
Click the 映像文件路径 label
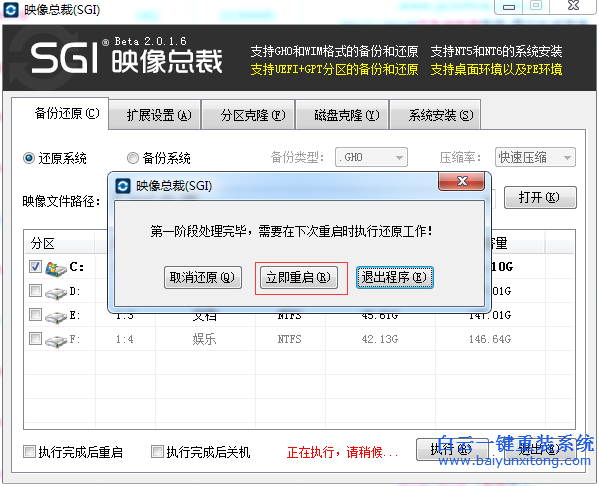point(61,201)
